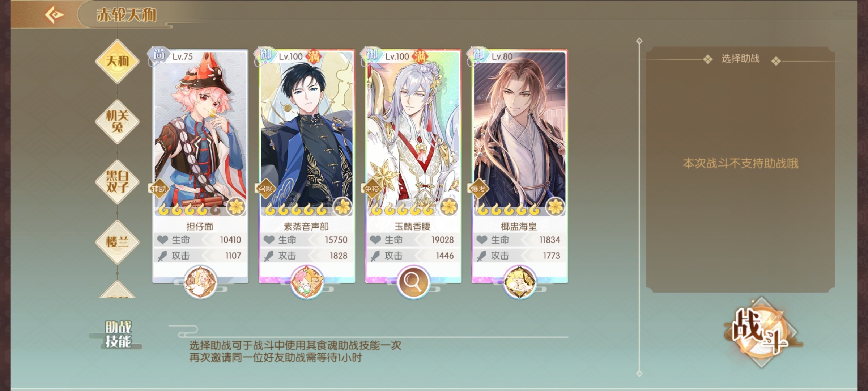Tap the 辅助 role badge on 担仔面
Image resolution: width=868 pixels, height=391 pixels.
point(159,189)
